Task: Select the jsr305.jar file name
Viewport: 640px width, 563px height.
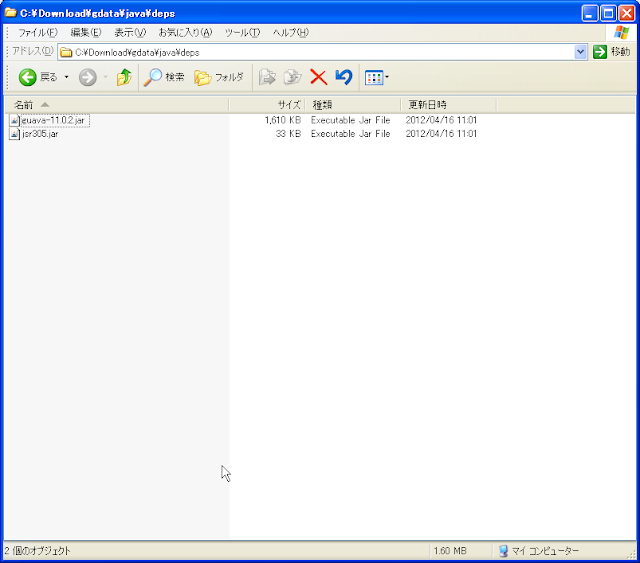Action: coord(40,134)
